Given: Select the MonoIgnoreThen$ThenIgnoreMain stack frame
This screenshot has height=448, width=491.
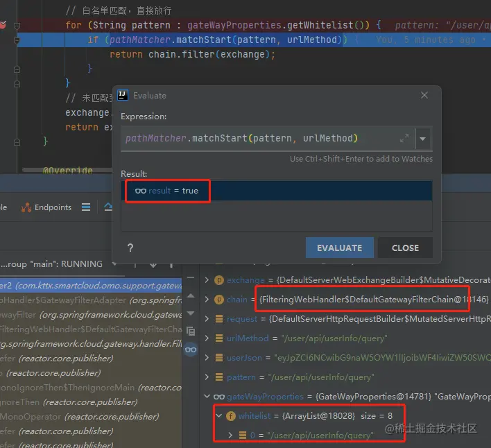Looking at the screenshot, I should (x=91, y=387).
